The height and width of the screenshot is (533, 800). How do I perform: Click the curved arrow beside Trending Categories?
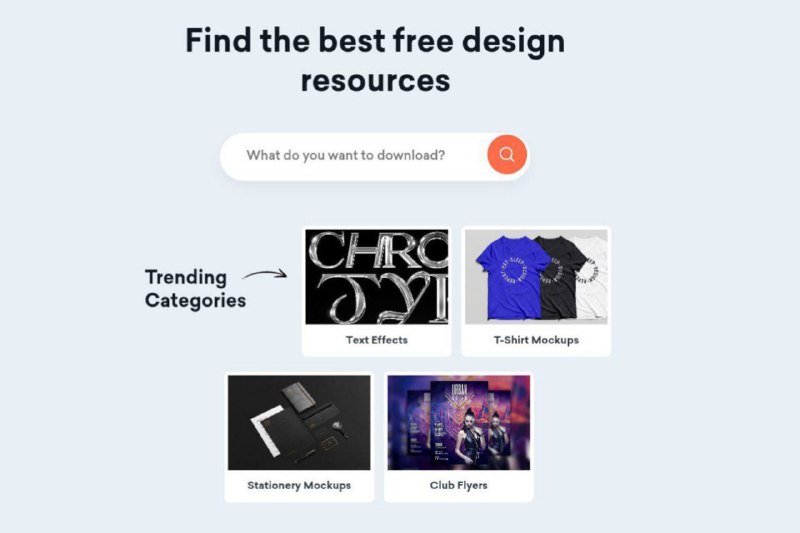(x=265, y=274)
